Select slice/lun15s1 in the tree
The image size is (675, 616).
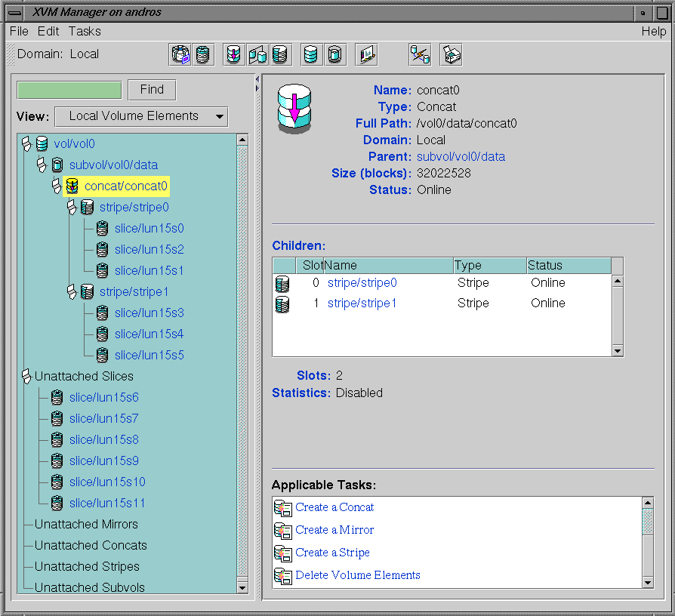click(x=149, y=271)
